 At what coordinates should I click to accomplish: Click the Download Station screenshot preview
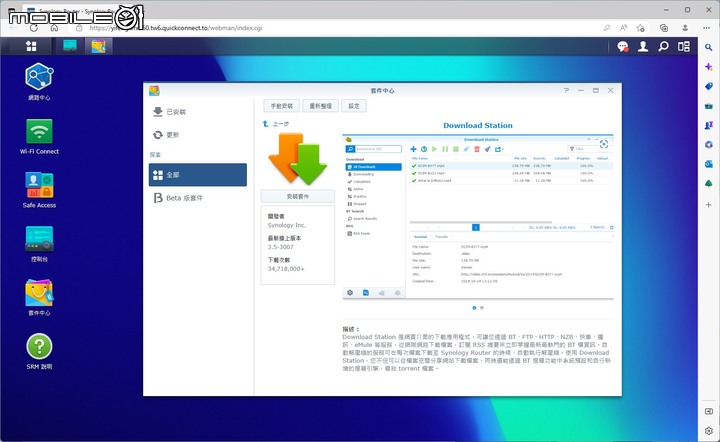tap(478, 218)
